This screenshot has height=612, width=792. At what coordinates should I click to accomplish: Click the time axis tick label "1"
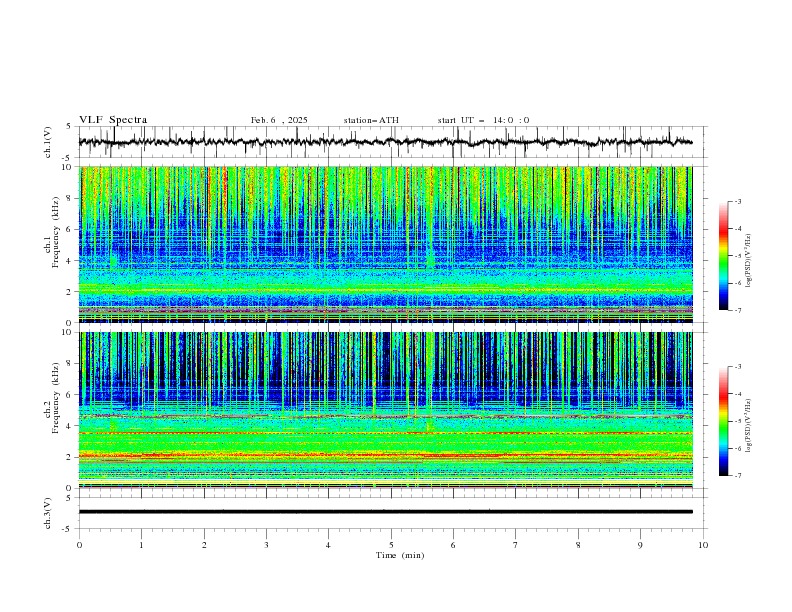(x=141, y=545)
